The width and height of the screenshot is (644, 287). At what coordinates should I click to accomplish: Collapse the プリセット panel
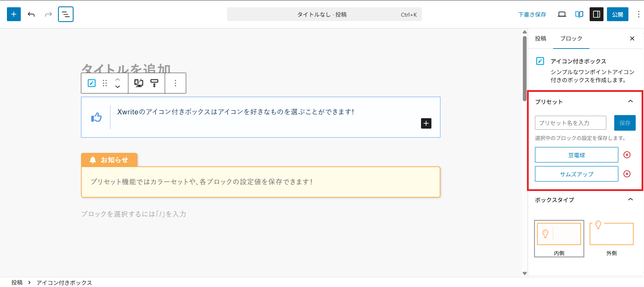point(630,102)
